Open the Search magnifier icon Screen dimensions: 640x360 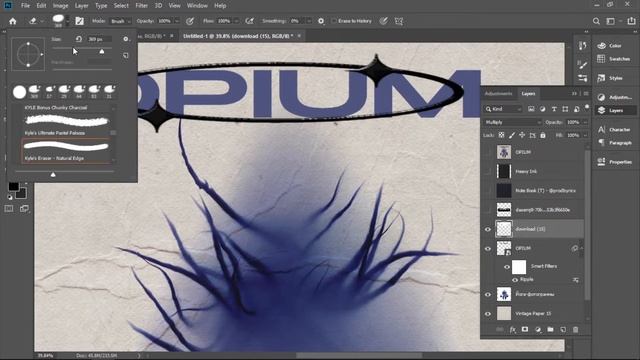tap(596, 21)
